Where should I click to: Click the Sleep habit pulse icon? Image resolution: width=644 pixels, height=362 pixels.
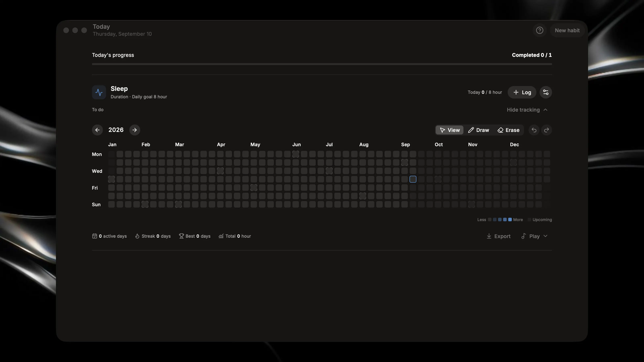pyautogui.click(x=99, y=92)
